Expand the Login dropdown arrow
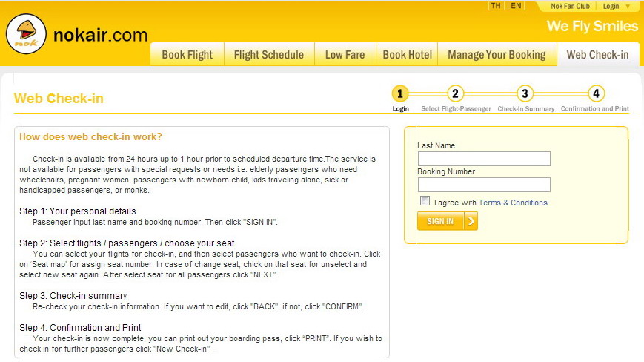This screenshot has height=362, width=644. (x=628, y=7)
